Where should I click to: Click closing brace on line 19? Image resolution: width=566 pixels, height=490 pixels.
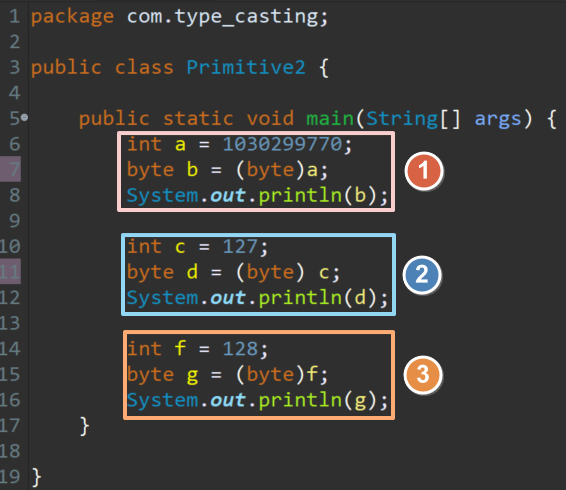point(36,477)
